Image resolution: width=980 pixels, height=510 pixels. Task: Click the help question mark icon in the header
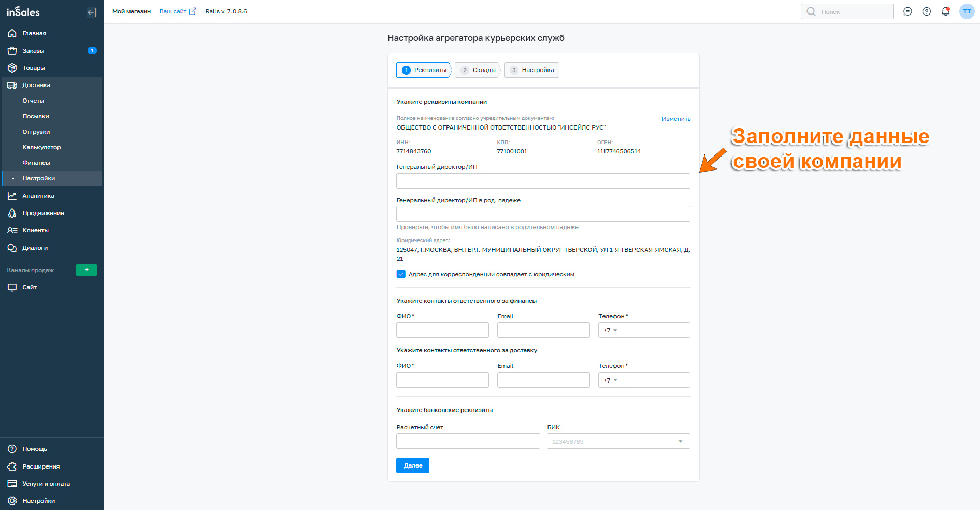coord(927,11)
